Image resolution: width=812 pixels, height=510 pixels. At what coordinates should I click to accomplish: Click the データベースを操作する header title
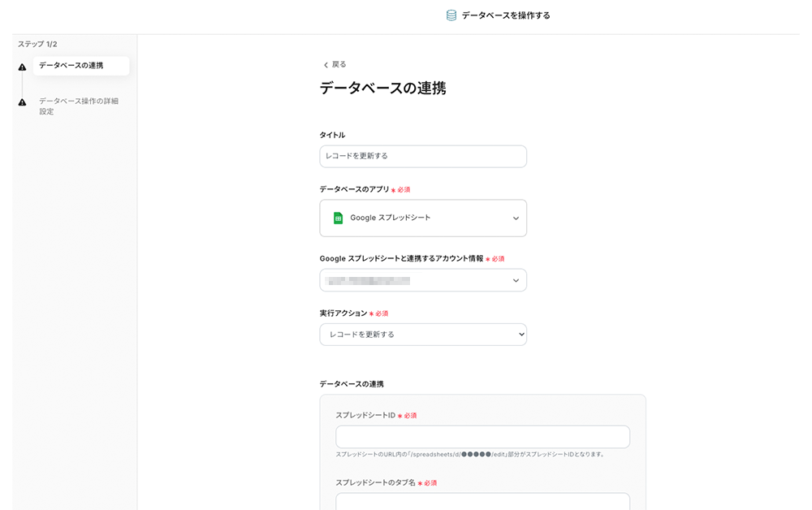click(x=506, y=15)
